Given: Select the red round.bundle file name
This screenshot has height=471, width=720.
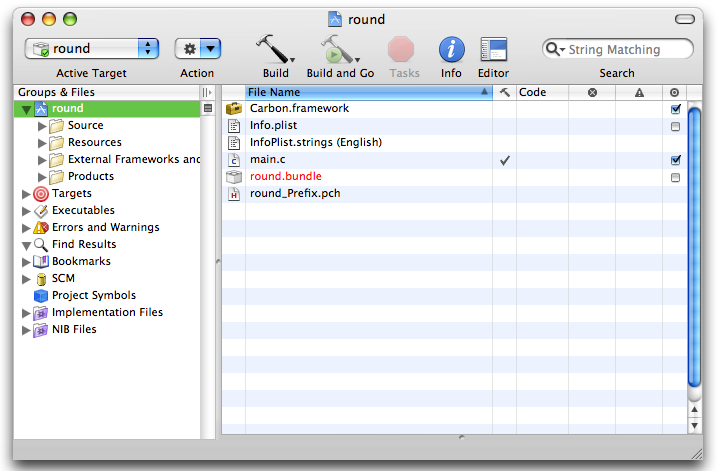Looking at the screenshot, I should pos(286,177).
